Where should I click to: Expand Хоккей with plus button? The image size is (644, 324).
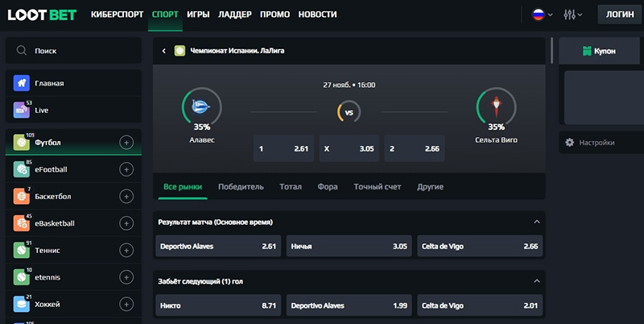click(126, 305)
